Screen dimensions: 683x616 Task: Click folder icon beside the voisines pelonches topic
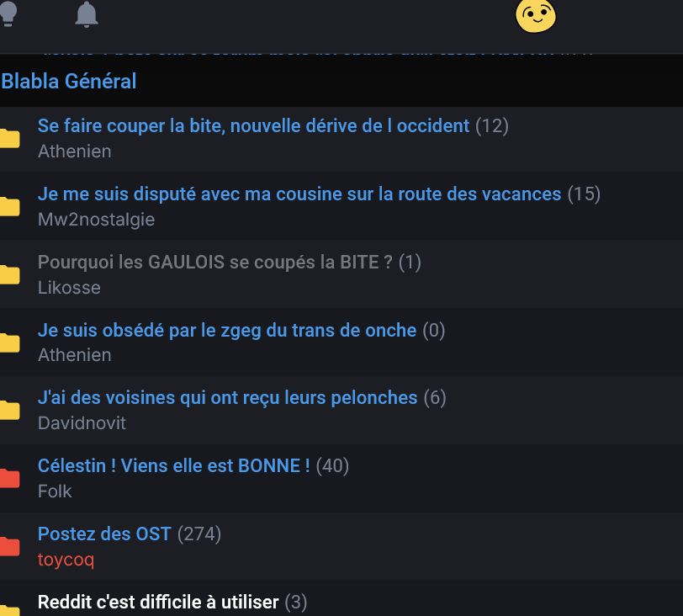point(9,411)
